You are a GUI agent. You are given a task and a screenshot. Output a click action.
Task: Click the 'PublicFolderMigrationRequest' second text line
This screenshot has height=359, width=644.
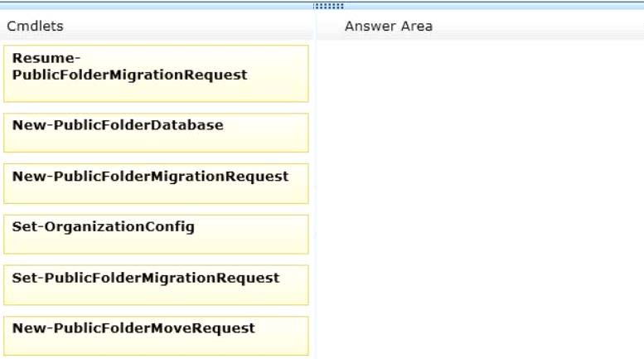(130, 75)
